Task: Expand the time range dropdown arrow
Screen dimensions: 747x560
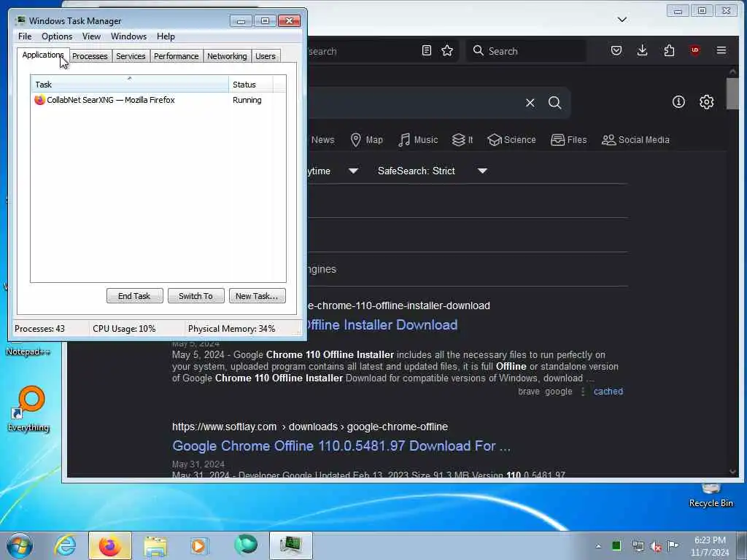Action: coord(353,171)
